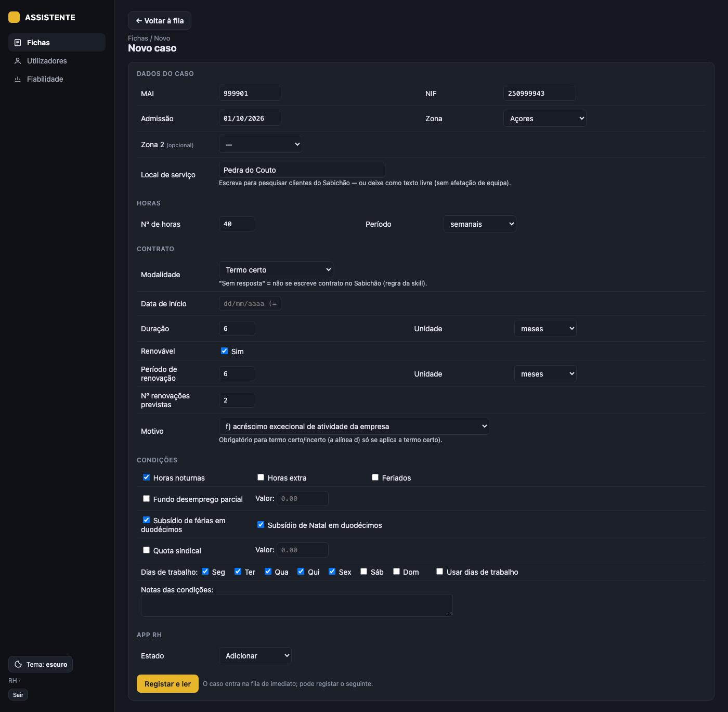
Task: Click the Sair button
Action: (18, 695)
